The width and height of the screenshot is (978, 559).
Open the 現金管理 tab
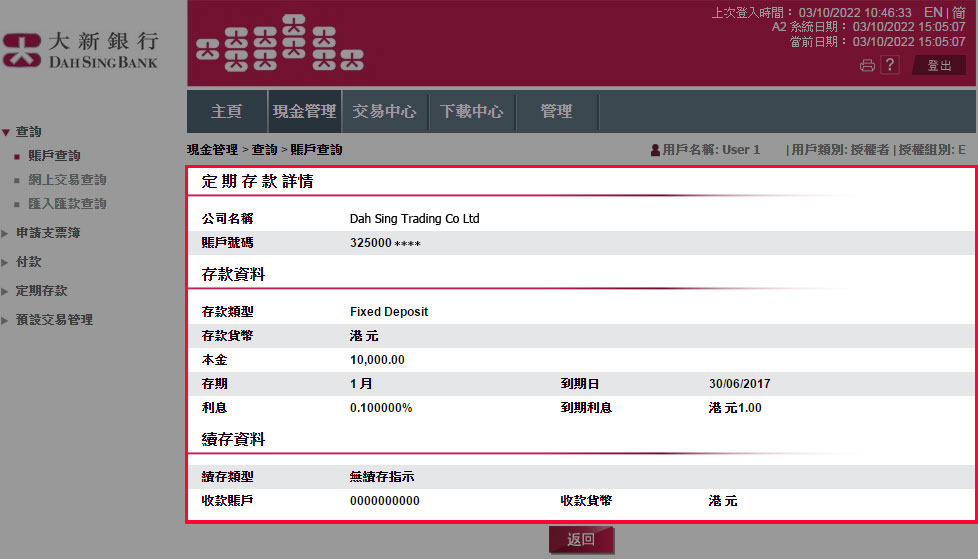[x=304, y=111]
